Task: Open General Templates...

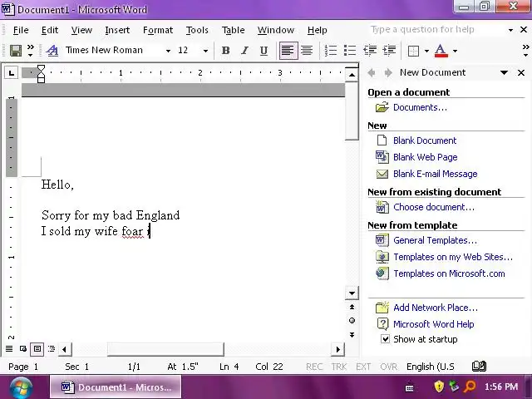Action: pos(436,240)
